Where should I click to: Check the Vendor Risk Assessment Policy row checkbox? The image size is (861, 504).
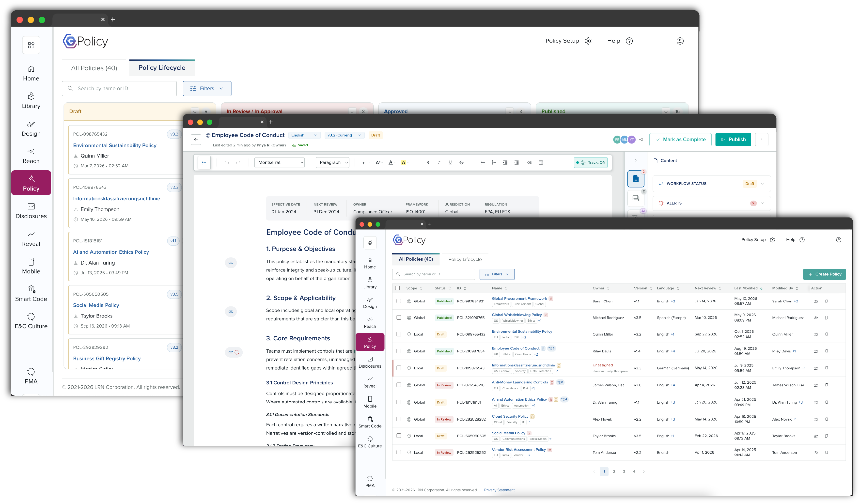[x=398, y=452]
